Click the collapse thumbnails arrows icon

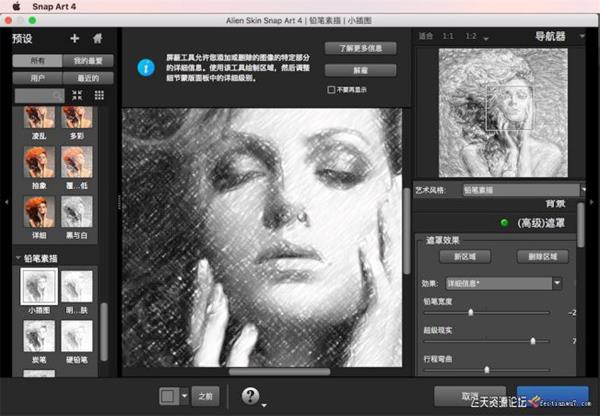tap(78, 95)
